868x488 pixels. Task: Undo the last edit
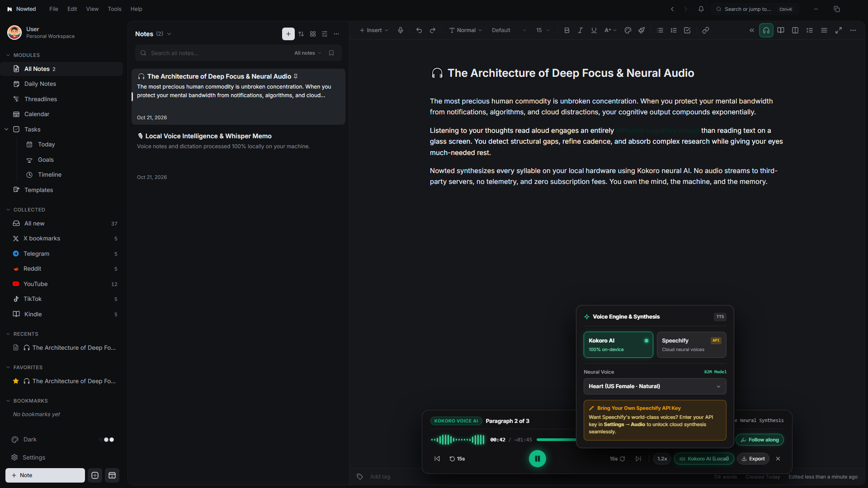point(419,30)
